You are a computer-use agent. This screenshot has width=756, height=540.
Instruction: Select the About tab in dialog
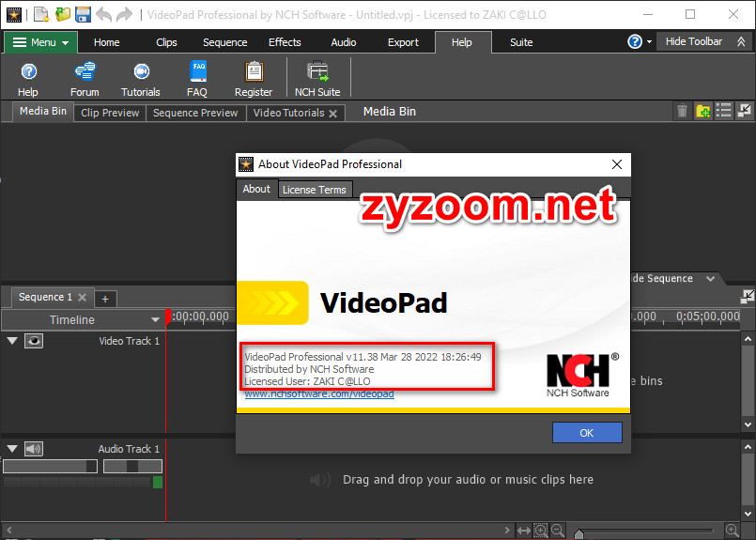(x=256, y=189)
